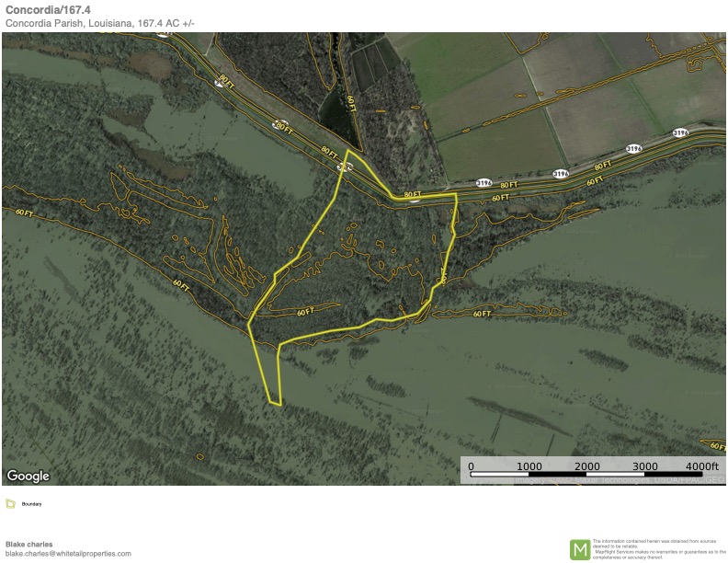Click the green MapRight M logo

[579, 549]
